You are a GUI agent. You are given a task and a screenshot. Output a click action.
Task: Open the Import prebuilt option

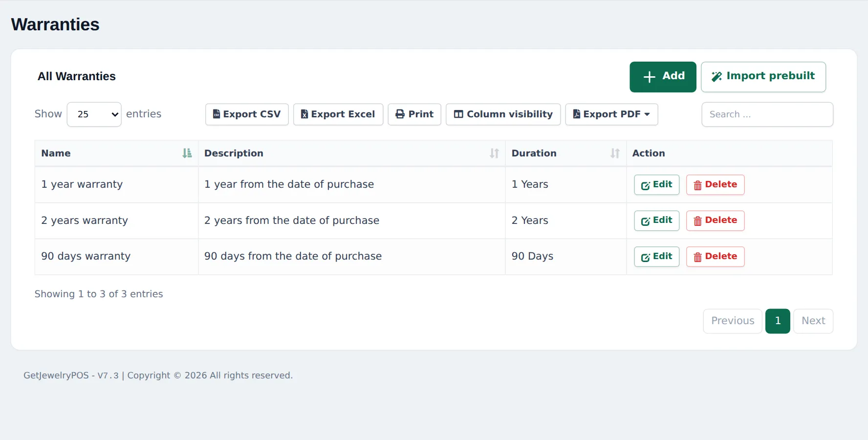763,77
